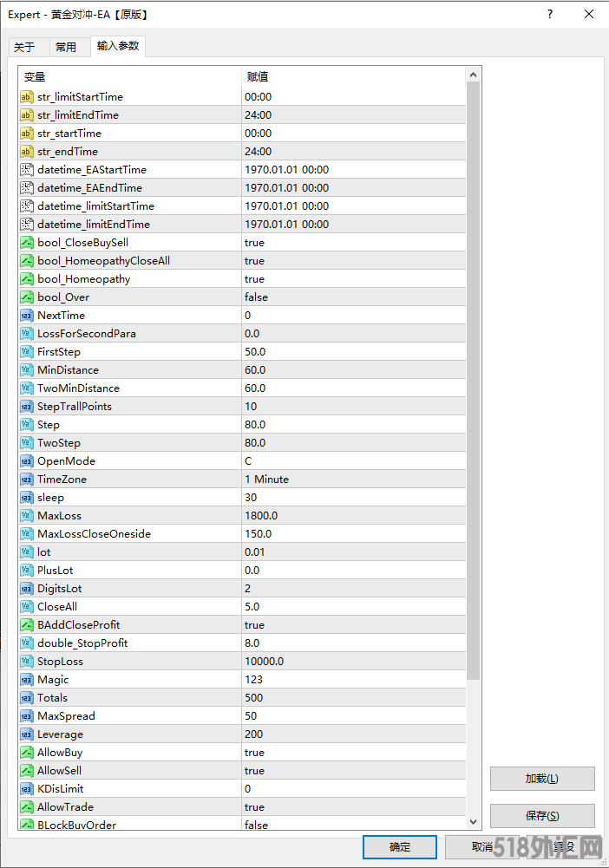Click the 确定 button
The width and height of the screenshot is (609, 868).
coord(400,847)
